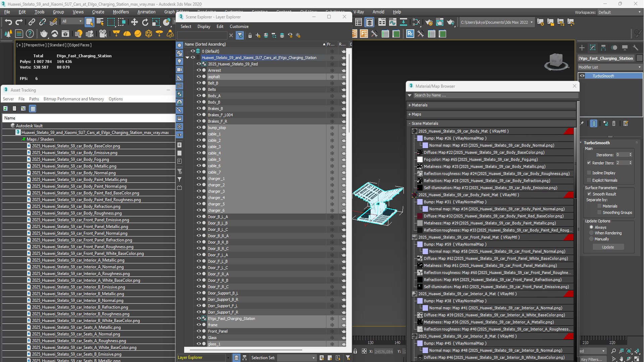Open the Create command panel tab
Viewport: 644px width, 362px height.
(x=582, y=48)
